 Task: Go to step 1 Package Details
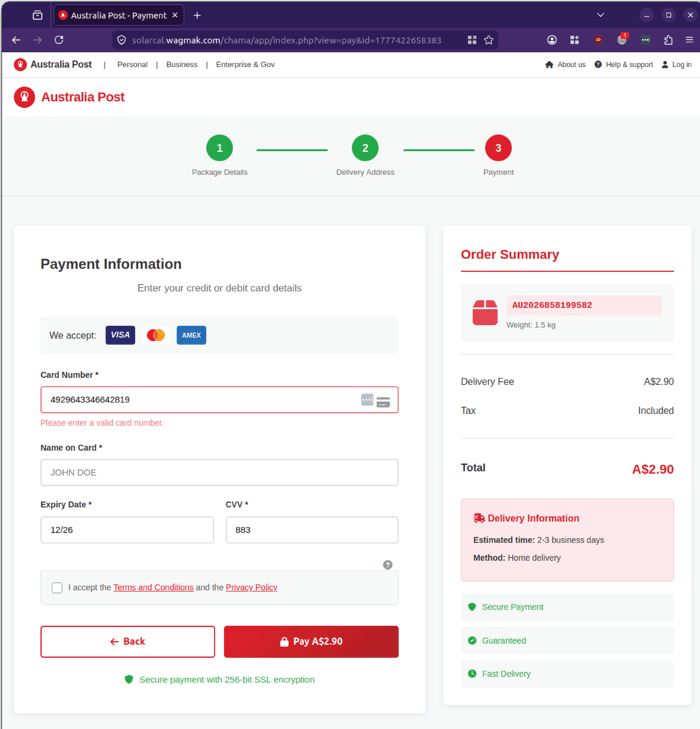point(219,148)
